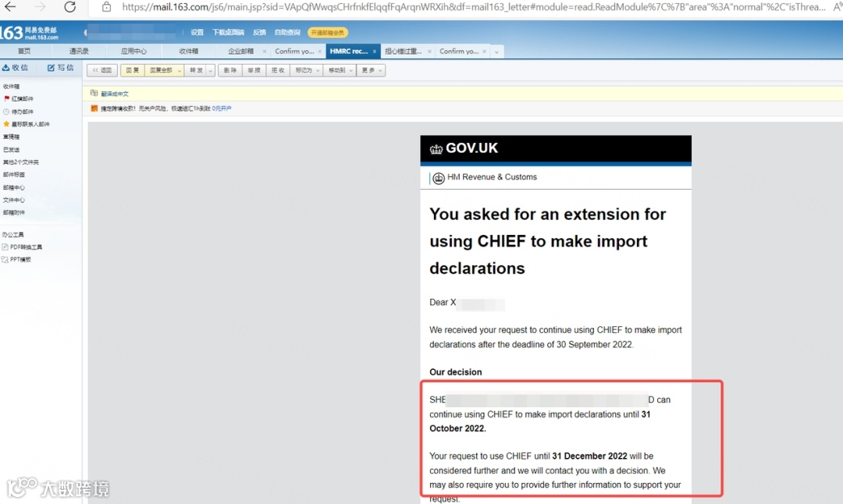Image resolution: width=843 pixels, height=504 pixels.
Task: Click the HM Revenue & Customs crest
Action: 439,178
